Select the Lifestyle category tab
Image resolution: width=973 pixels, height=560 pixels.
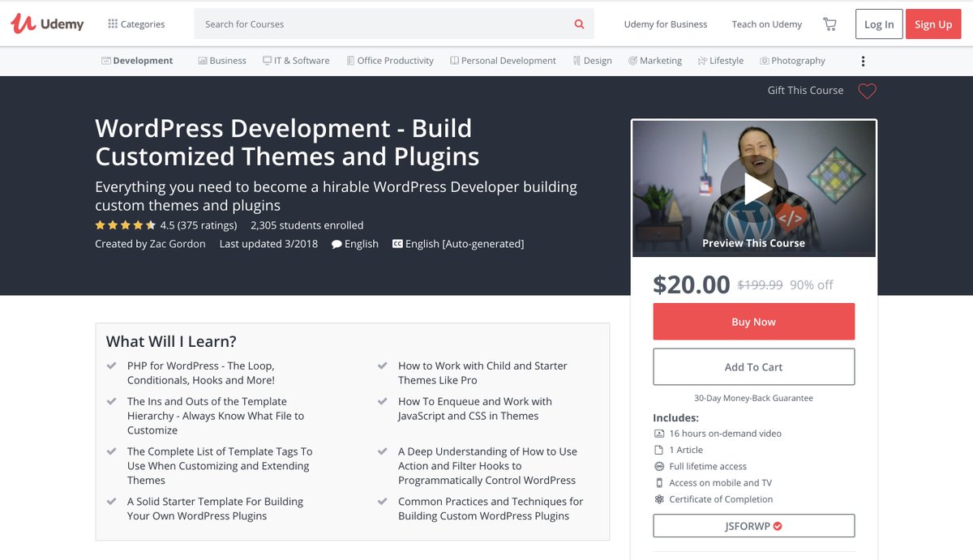tap(721, 61)
